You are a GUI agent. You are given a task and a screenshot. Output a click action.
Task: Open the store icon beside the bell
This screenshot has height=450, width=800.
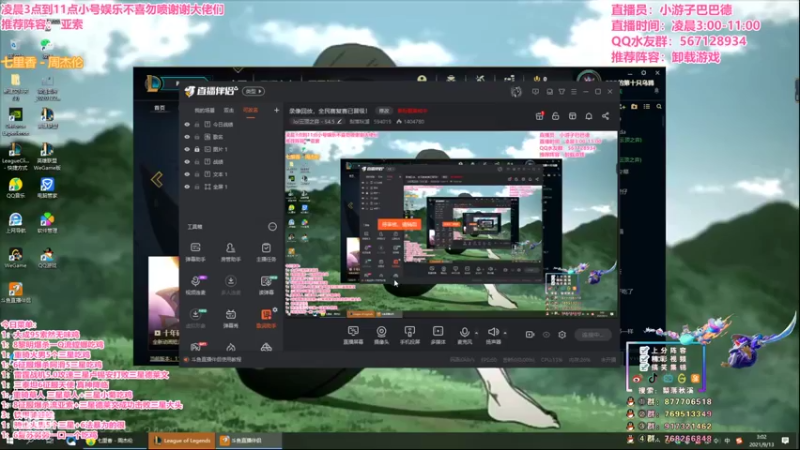click(572, 116)
